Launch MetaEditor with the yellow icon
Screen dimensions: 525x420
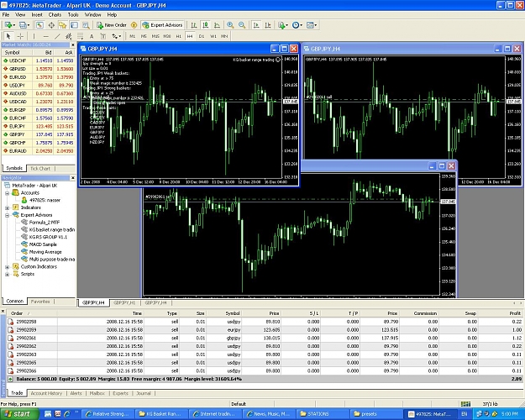[134, 25]
